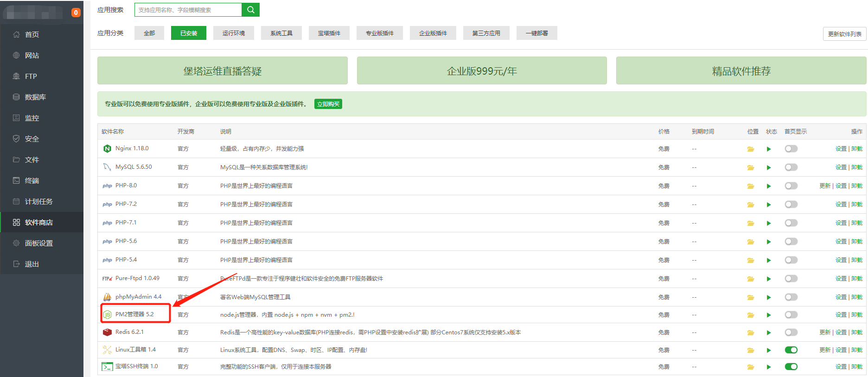This screenshot has width=868, height=377.
Task: Click the phpMyAdmin sailboat logo icon
Action: [107, 297]
